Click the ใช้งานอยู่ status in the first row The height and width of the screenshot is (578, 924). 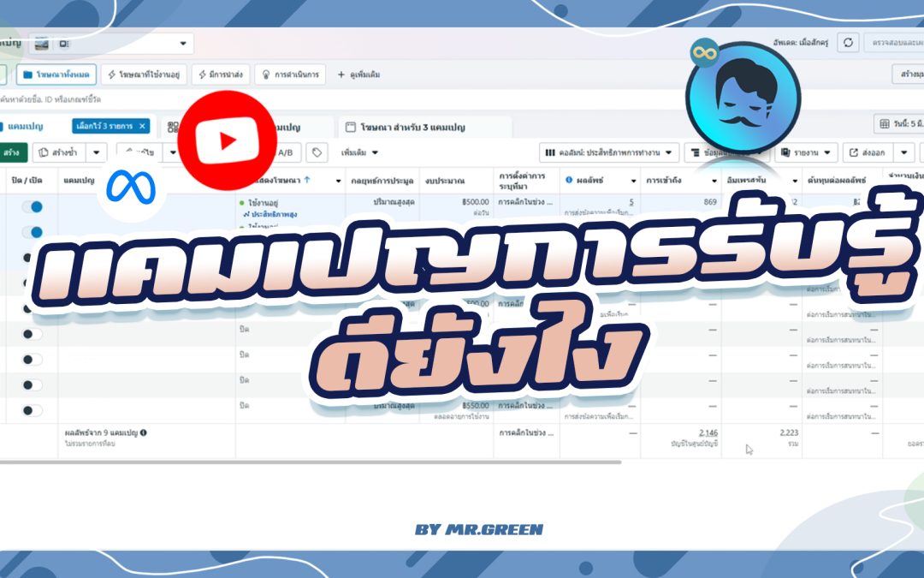pos(263,203)
